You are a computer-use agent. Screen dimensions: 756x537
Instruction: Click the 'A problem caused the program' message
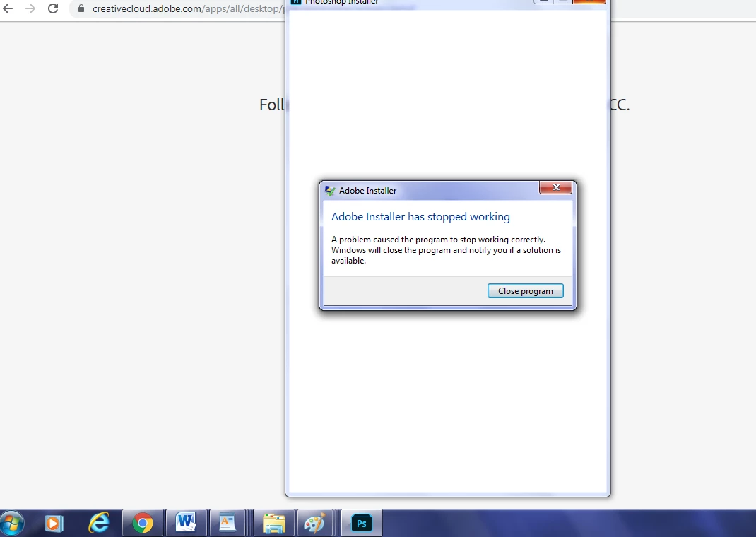point(446,250)
